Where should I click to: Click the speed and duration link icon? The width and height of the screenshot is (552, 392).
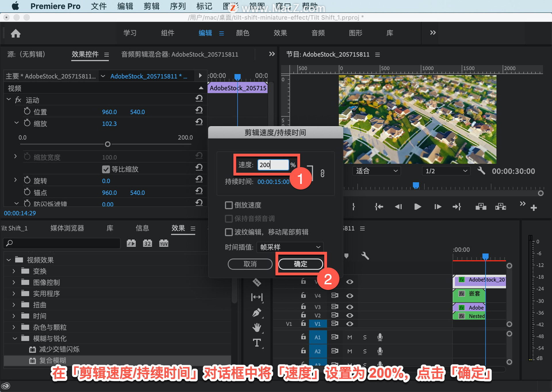322,173
